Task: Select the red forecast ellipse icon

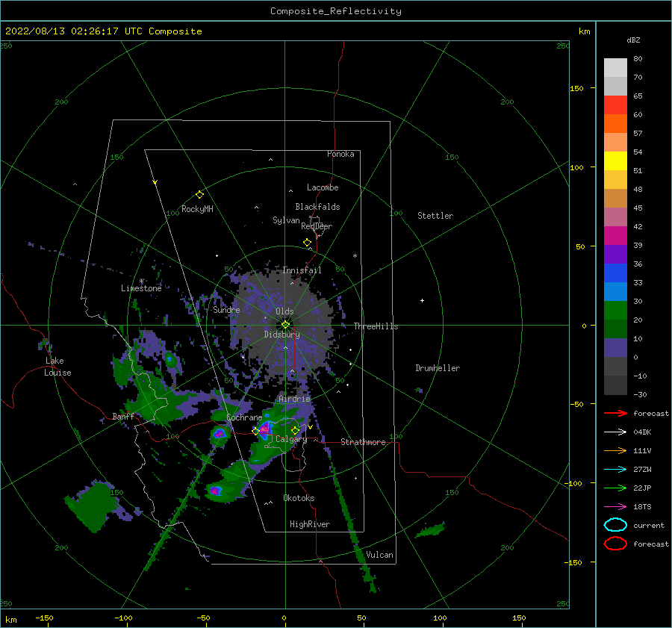Action: click(x=615, y=544)
